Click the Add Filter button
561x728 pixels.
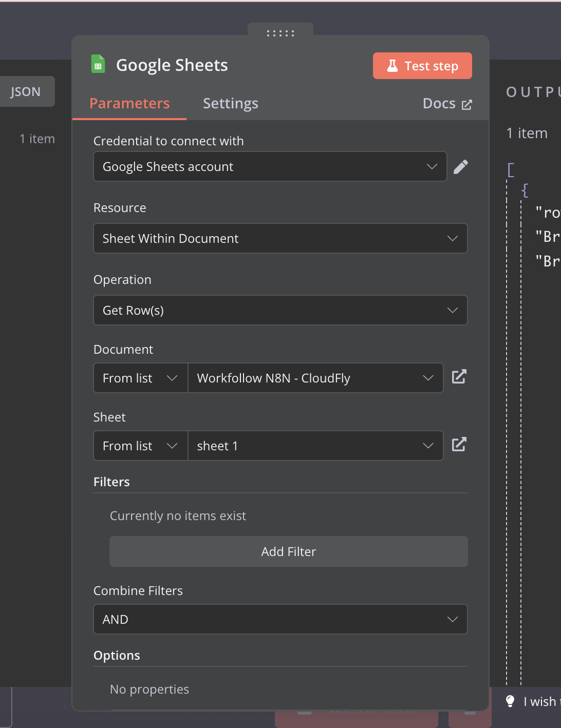(289, 551)
